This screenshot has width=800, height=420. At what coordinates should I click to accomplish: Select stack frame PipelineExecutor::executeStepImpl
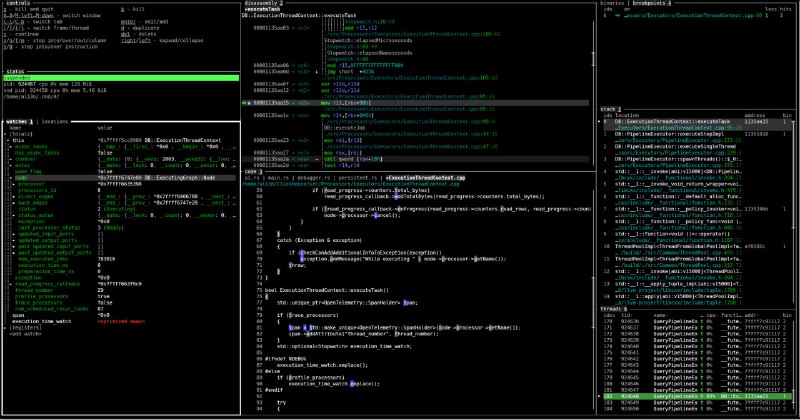coord(697,137)
